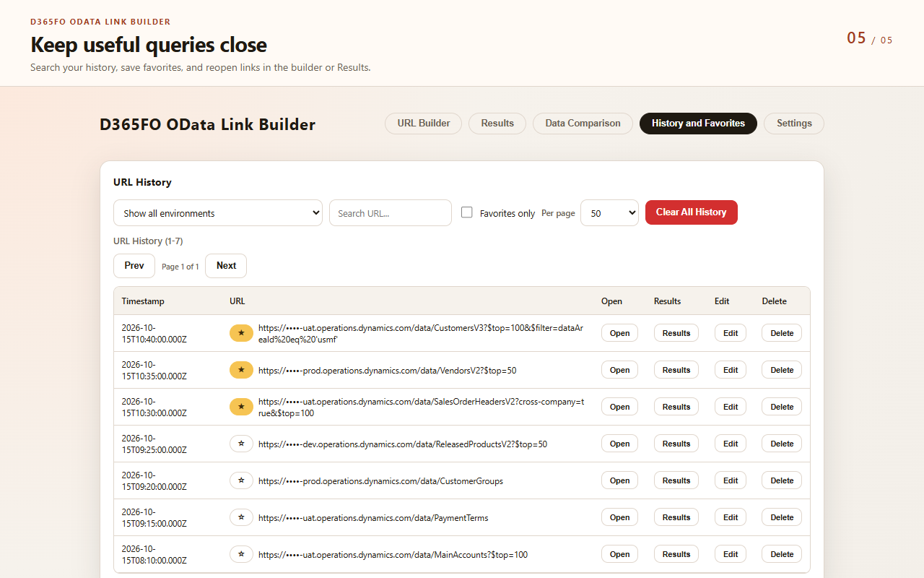Open the Data Comparison tab
924x578 pixels.
pos(583,124)
